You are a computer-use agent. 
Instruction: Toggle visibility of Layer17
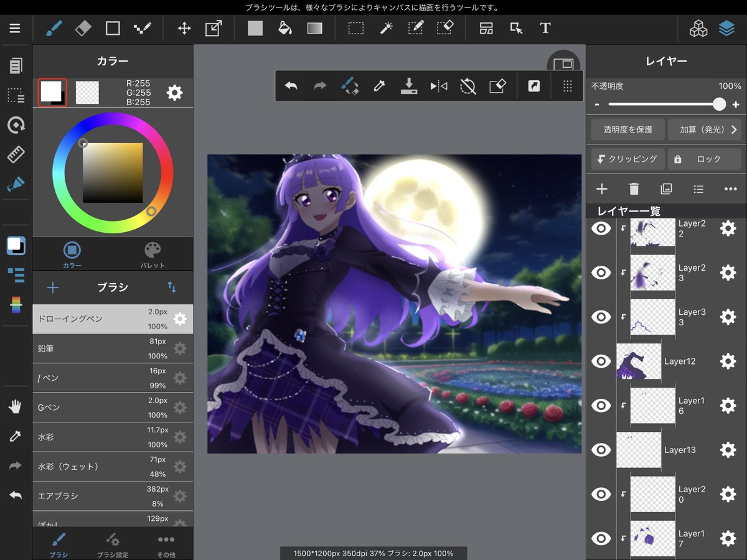pos(601,538)
